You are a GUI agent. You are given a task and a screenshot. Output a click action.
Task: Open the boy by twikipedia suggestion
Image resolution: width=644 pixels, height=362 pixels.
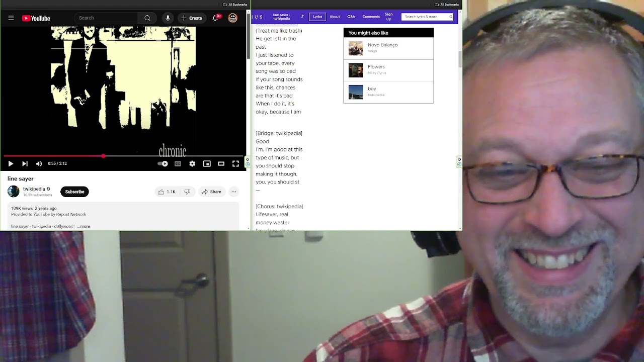tap(388, 92)
